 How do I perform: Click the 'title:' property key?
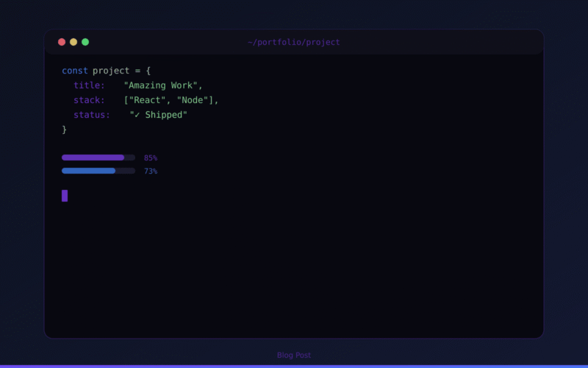89,85
